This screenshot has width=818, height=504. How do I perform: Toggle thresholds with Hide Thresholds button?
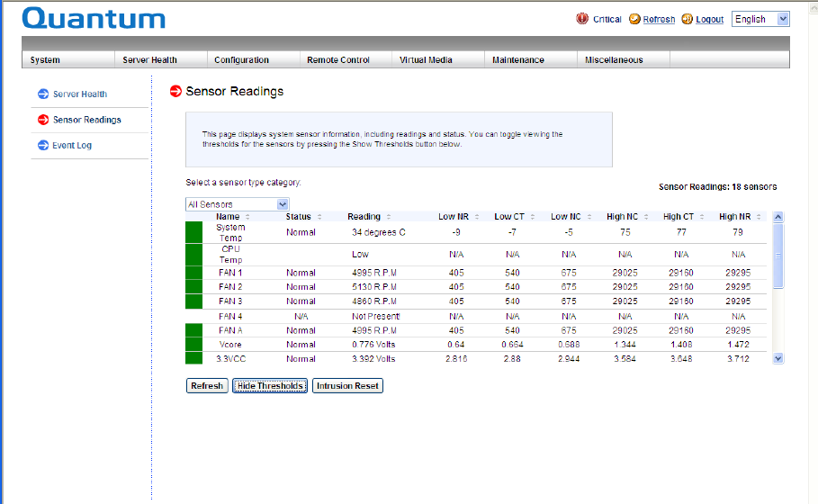coord(270,386)
